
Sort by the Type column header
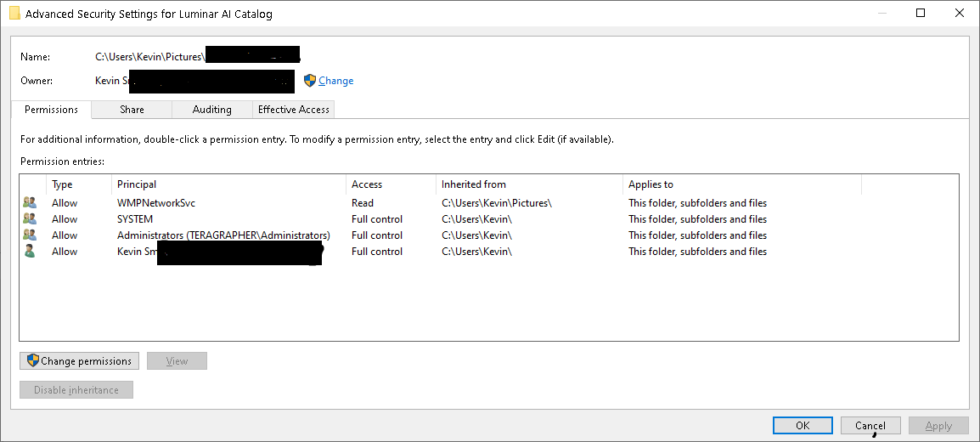click(x=79, y=184)
